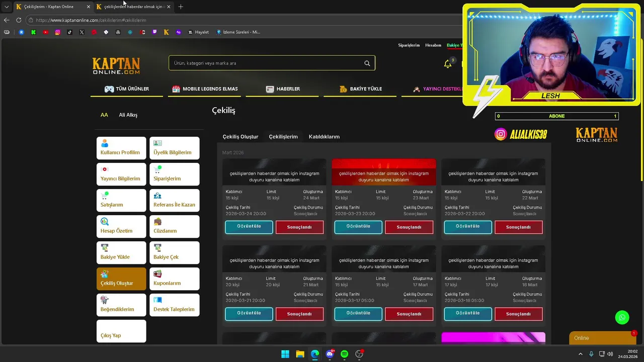Viewport: 644px width, 362px height.
Task: Open MOBILE LEGENDS ELMAS menu
Action: (x=205, y=89)
